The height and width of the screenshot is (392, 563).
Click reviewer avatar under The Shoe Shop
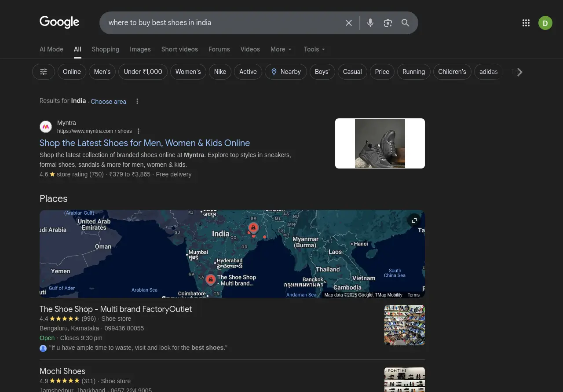pyautogui.click(x=43, y=348)
